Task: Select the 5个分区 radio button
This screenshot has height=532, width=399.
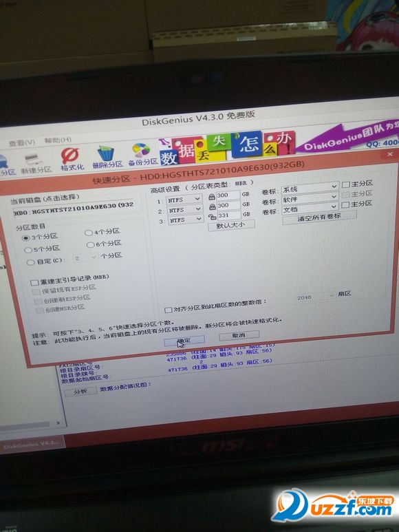Action: pos(28,250)
